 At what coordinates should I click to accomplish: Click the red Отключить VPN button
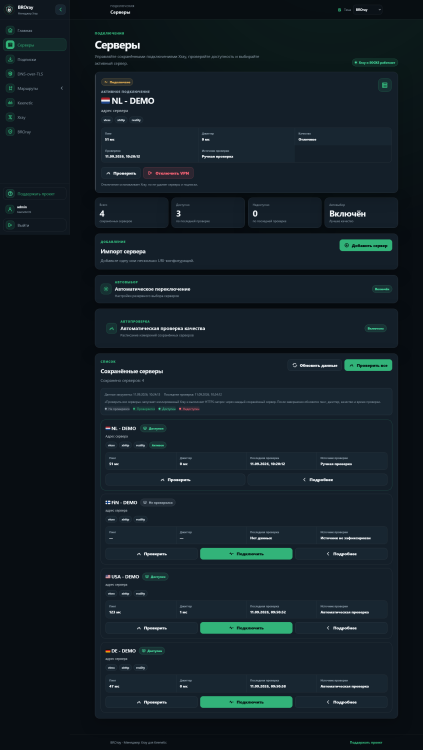(168, 173)
